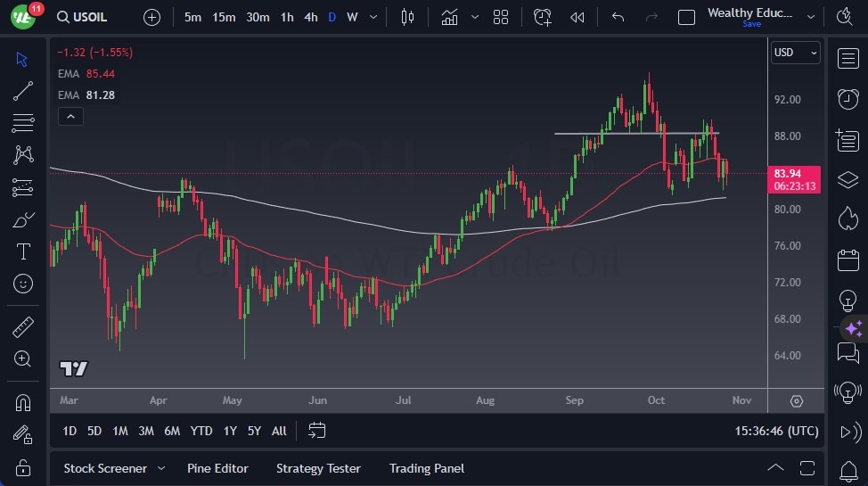Expand the timeframe intervals dropdown chevron
This screenshot has width=868, height=486.
(x=373, y=17)
